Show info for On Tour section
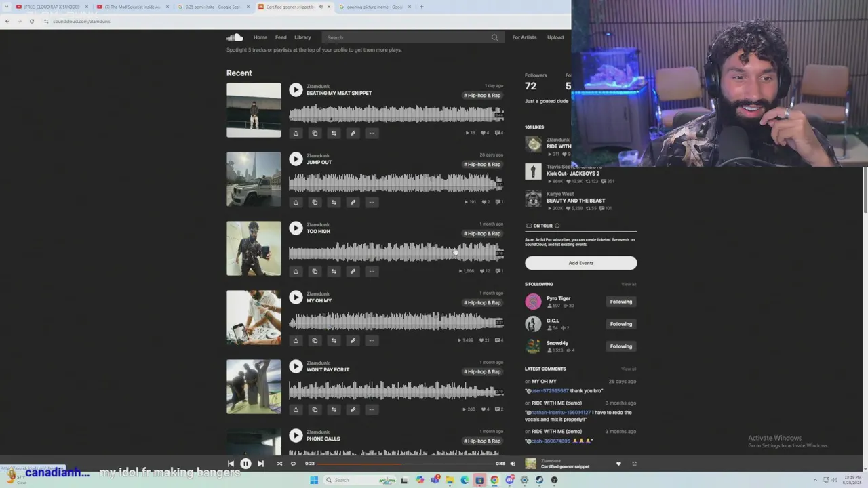 [557, 226]
